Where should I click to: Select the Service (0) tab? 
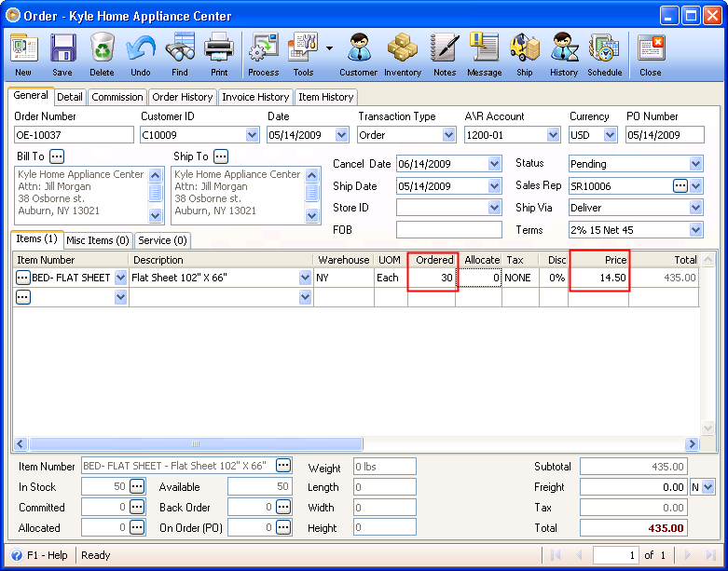[162, 240]
